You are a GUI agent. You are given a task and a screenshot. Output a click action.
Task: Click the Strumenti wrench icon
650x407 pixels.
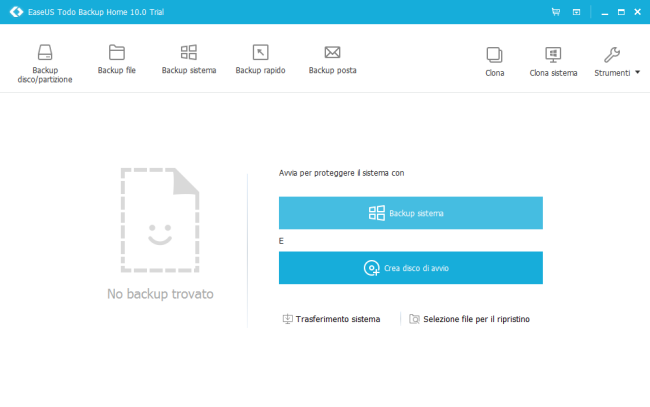pos(613,54)
